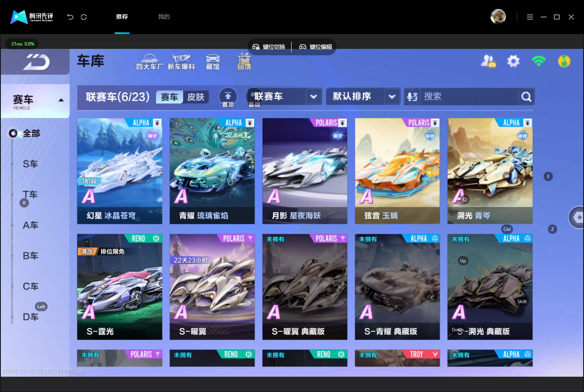The image size is (584, 392).
Task: Click the back arrow in the launcher header
Action: (x=70, y=17)
